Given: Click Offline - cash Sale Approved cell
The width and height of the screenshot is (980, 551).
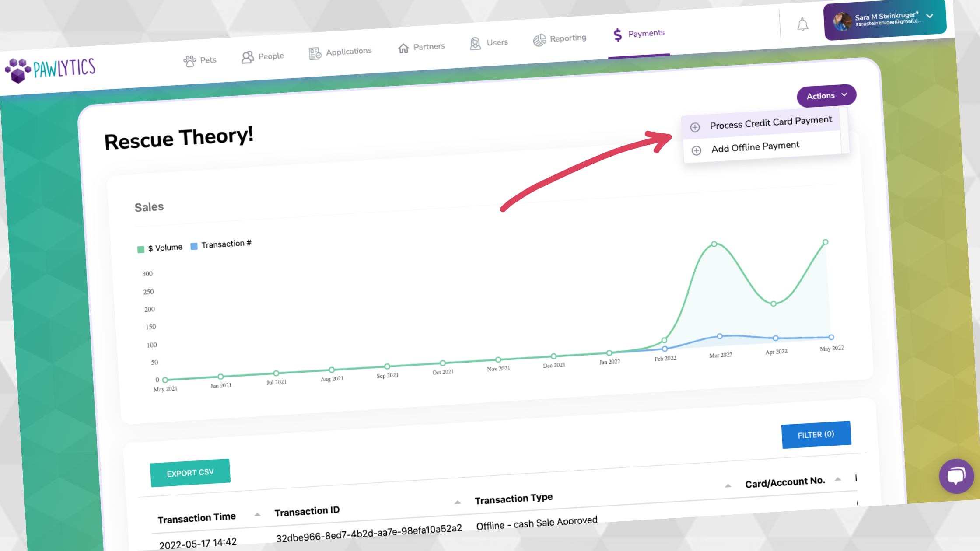Looking at the screenshot, I should point(537,523).
